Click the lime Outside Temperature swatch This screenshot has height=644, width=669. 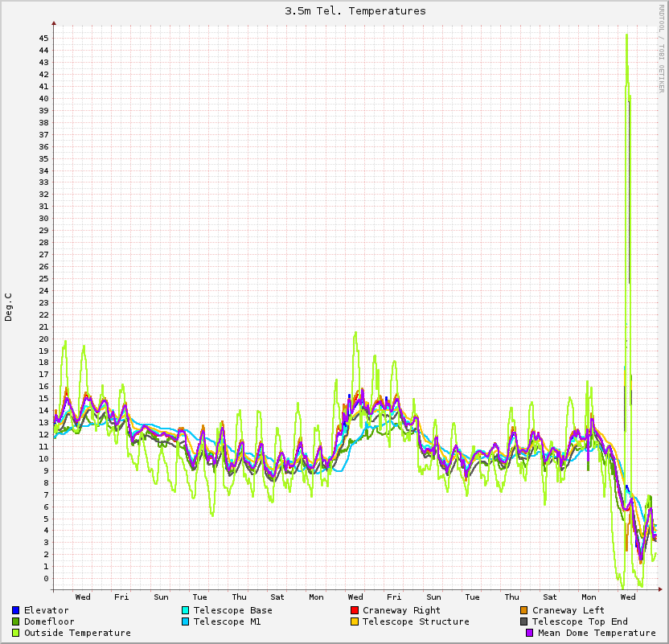[16, 633]
